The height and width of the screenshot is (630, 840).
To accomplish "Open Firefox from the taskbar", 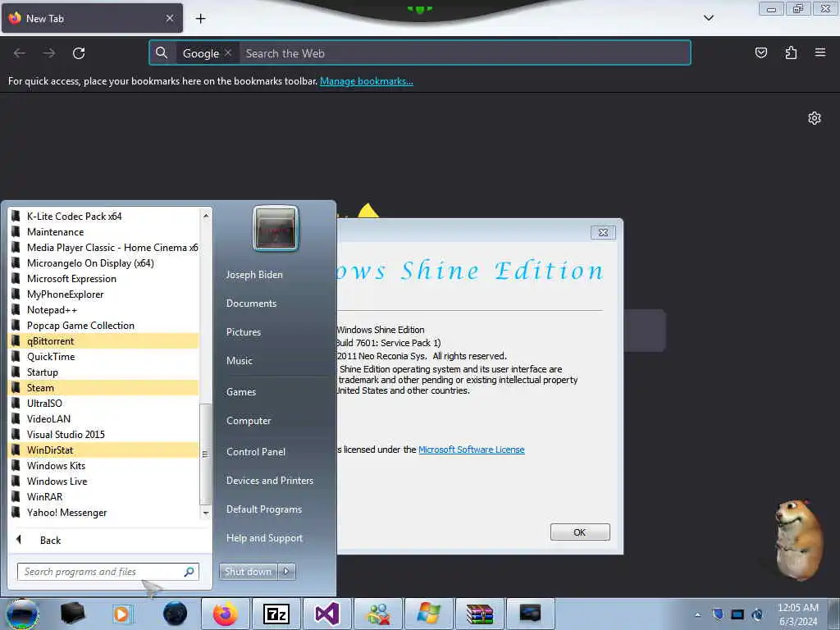I will [225, 614].
